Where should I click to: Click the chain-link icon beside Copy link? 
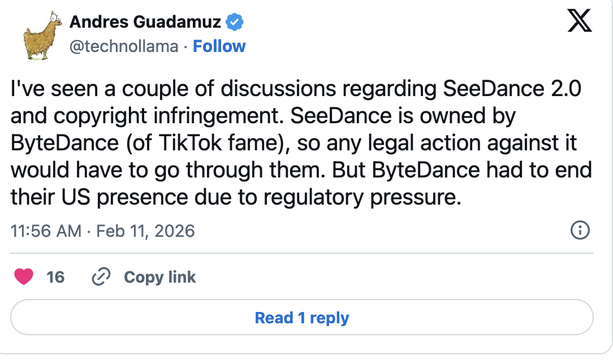coord(101,277)
